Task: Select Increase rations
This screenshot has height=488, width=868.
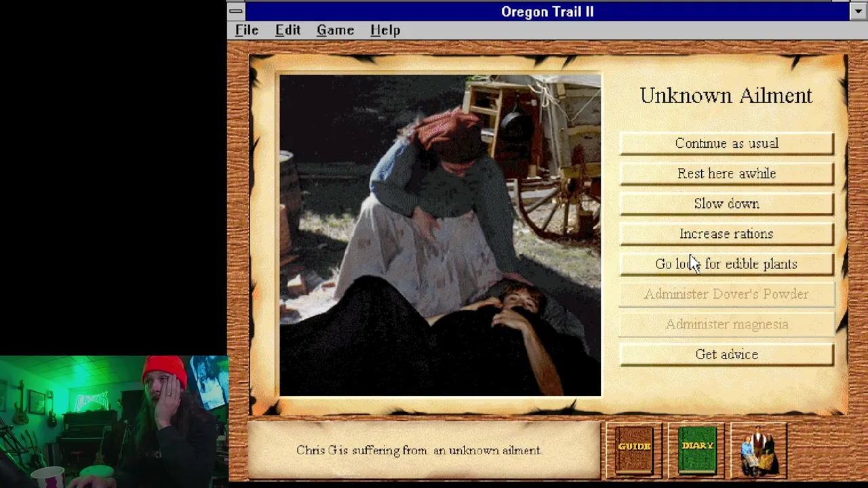Action: point(726,234)
